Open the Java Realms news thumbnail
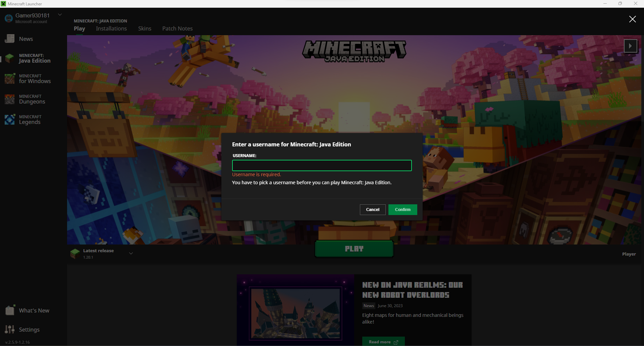Image resolution: width=644 pixels, height=346 pixels. (x=296, y=310)
